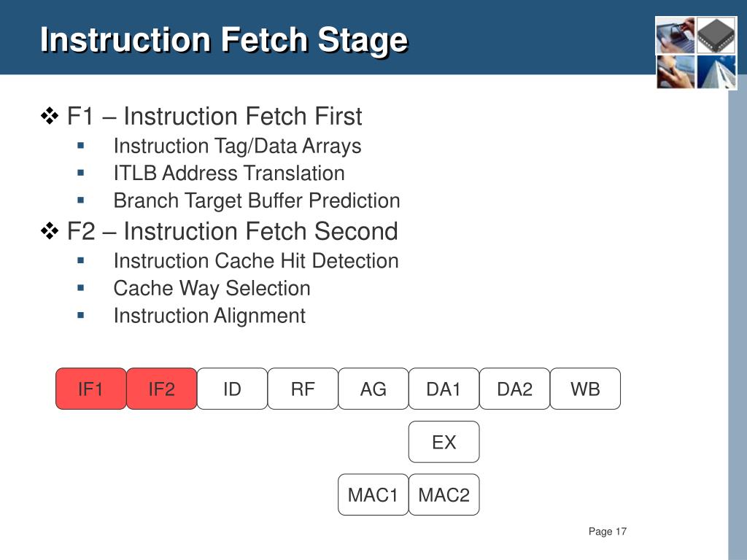Click the DA2 pipeline box
This screenshot has width=747, height=560.
[514, 389]
